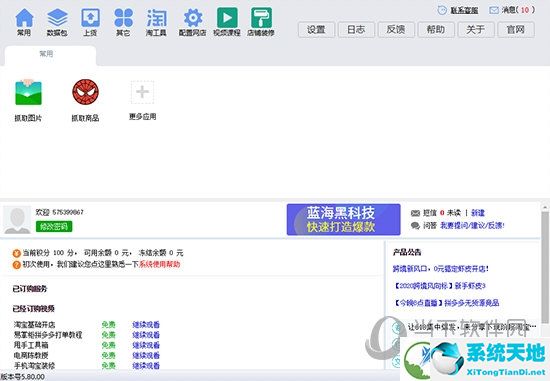The image size is (550, 381).
Task: Click 继续观看 for 拼多多打单教程 row
Action: point(146,335)
